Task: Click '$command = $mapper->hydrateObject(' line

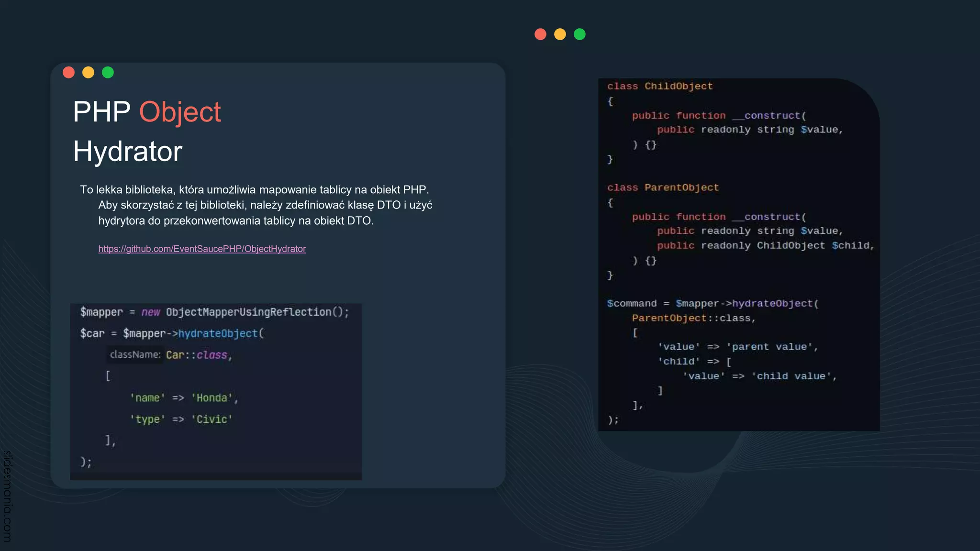Action: point(713,304)
